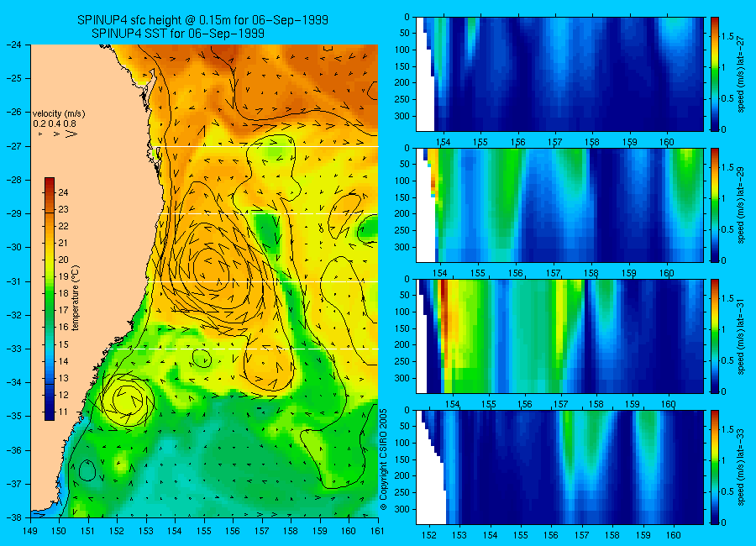756x546 pixels.
Task: Click the temperature color bar on the map
Action: tap(50, 299)
